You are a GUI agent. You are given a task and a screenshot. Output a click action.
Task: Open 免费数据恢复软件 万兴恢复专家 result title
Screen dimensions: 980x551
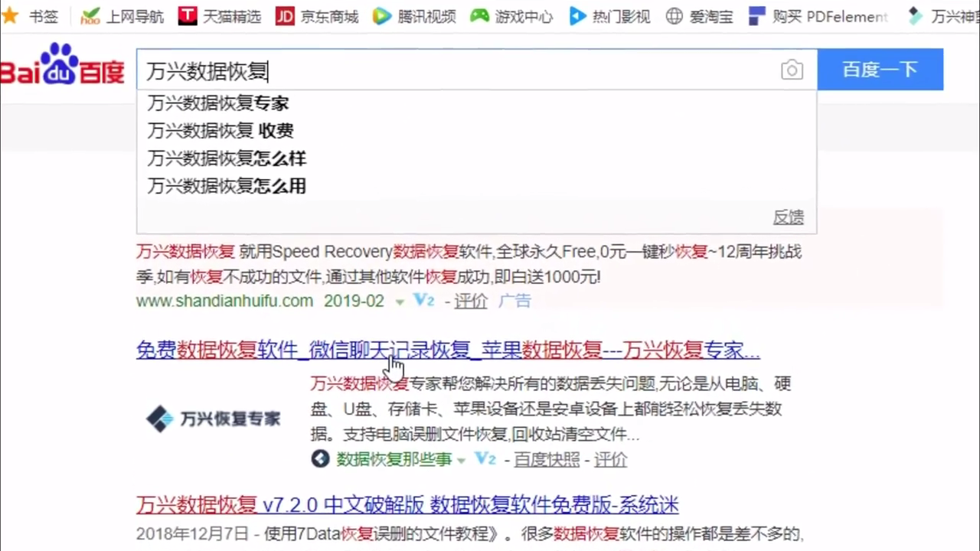tap(448, 350)
